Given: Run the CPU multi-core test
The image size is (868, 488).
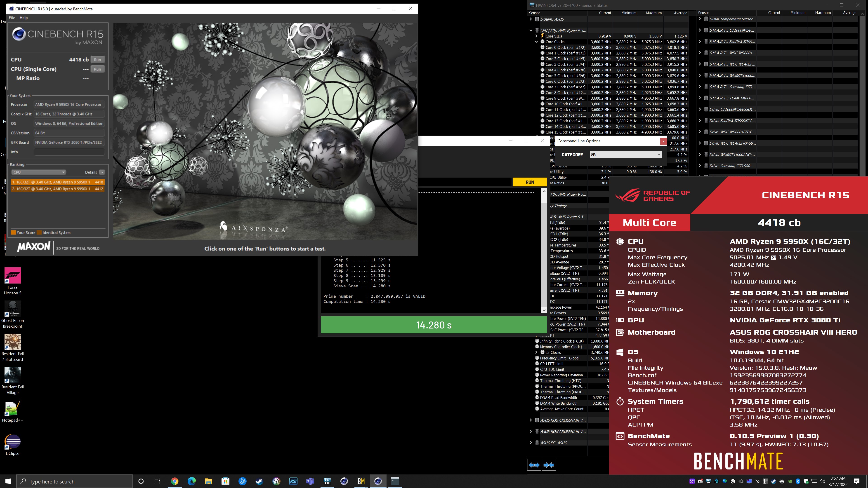Looking at the screenshot, I should click(97, 60).
